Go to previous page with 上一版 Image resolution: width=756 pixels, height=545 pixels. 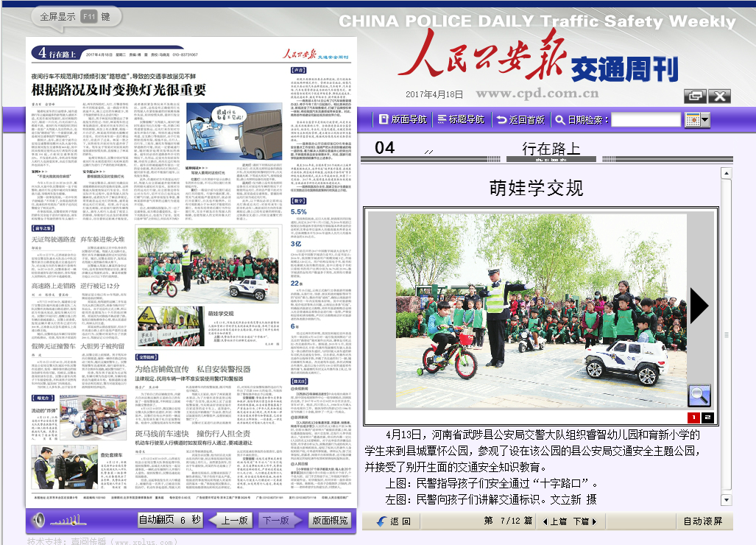(x=229, y=520)
